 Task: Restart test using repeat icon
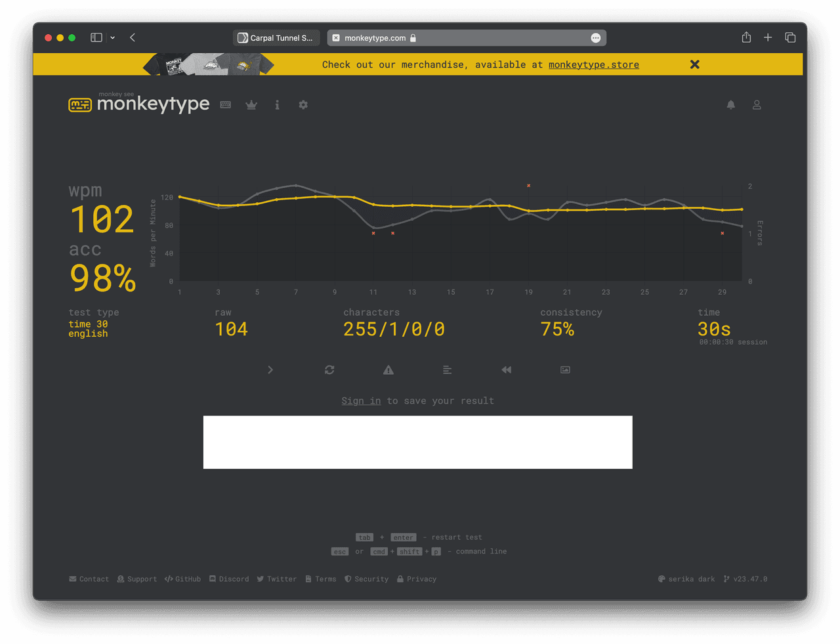coord(329,370)
